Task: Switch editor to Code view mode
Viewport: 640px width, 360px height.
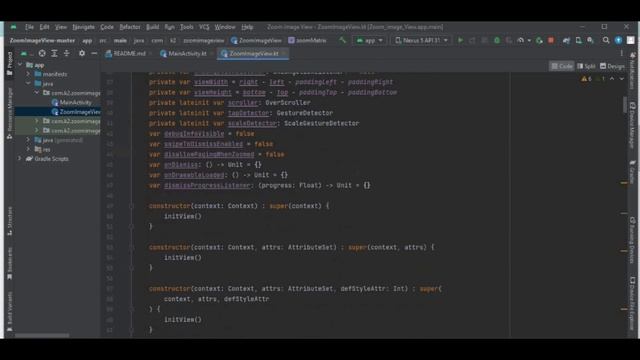Action: pyautogui.click(x=562, y=66)
